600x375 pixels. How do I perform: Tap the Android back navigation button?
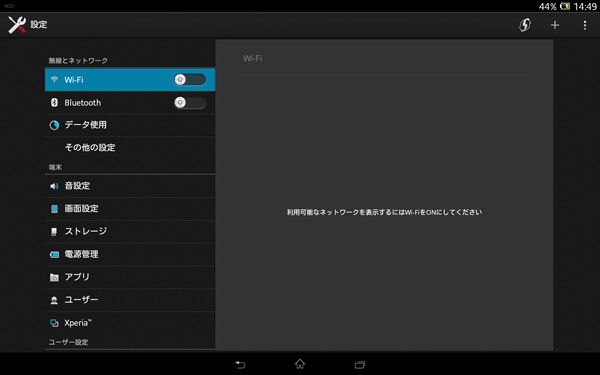[x=240, y=364]
